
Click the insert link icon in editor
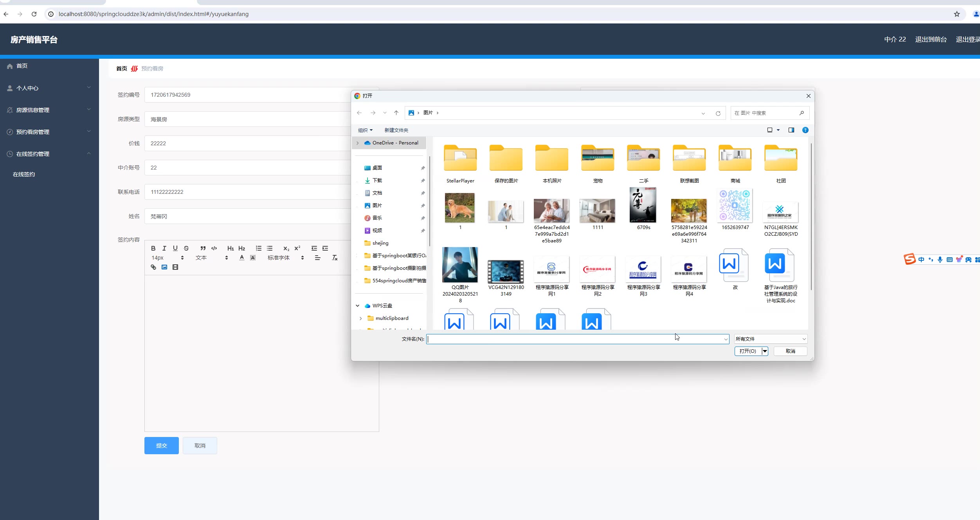pos(153,267)
